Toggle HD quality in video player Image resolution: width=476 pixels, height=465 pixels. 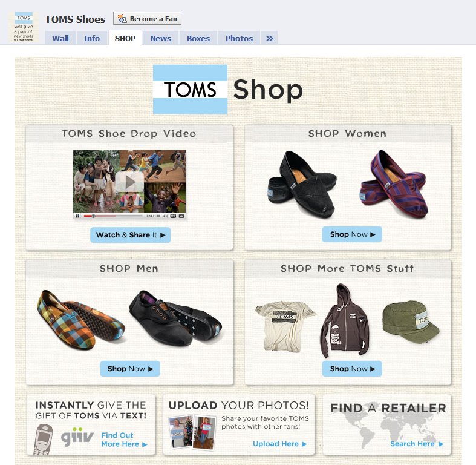[x=173, y=216]
